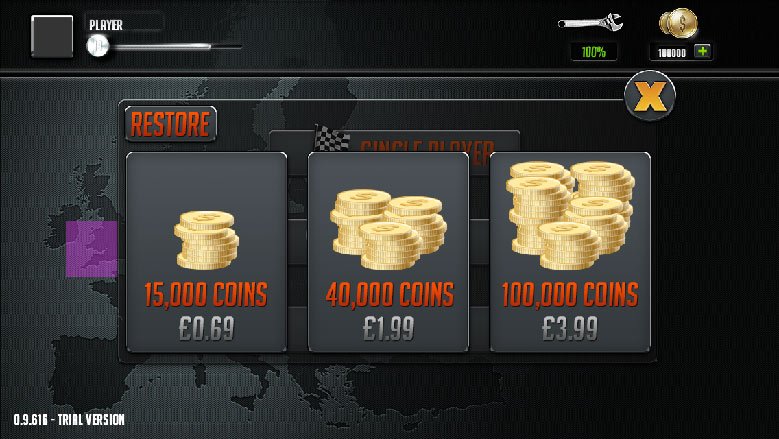Viewport: 779px width, 439px height.
Task: Click the checkered flag Single Player tab
Action: click(394, 142)
